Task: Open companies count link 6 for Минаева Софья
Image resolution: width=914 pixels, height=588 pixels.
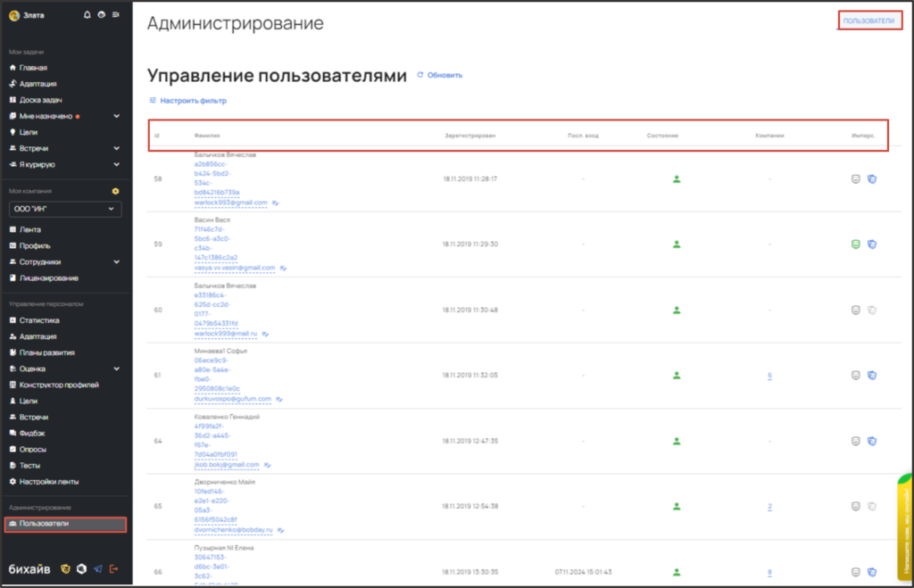Action: (769, 376)
